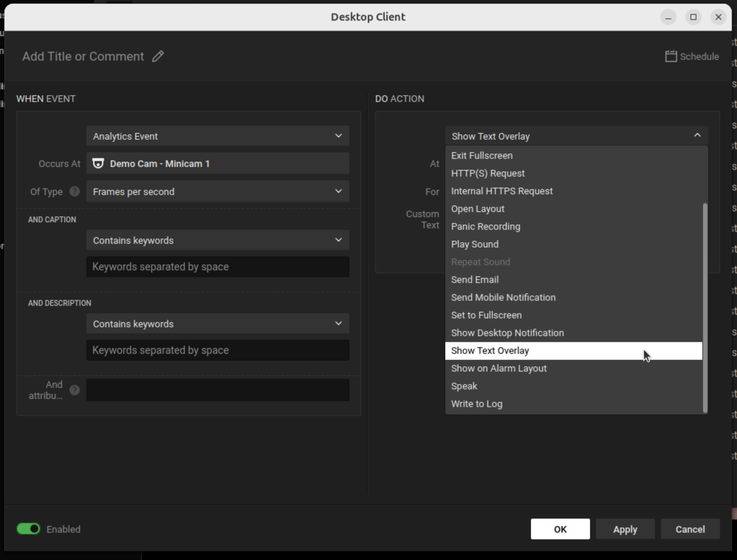Screen dimensions: 737x560
Task: Open the Schedule calendar icon
Action: 671,57
